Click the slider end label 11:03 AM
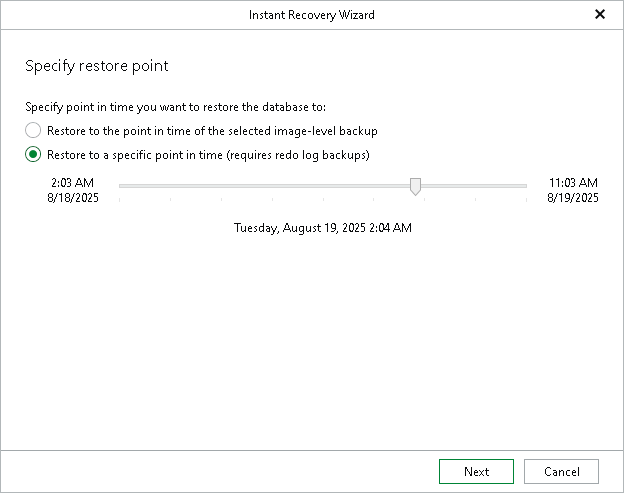 click(573, 183)
